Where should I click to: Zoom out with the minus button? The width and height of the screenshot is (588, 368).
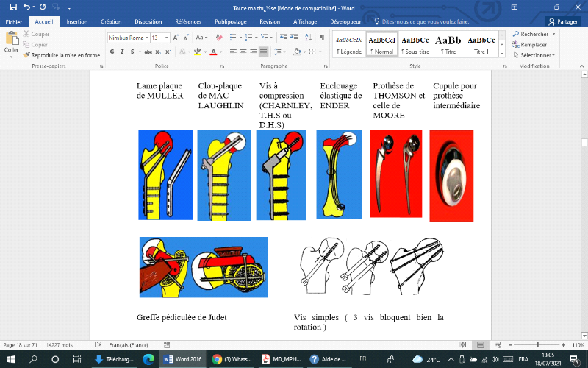510,344
